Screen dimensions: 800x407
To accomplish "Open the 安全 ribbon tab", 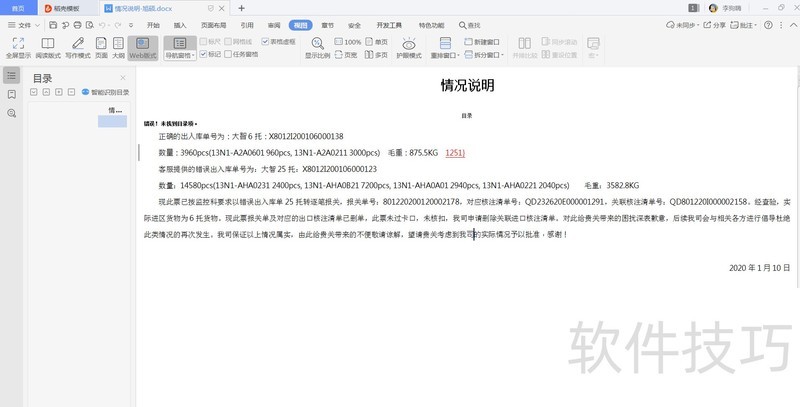I will tap(354, 25).
